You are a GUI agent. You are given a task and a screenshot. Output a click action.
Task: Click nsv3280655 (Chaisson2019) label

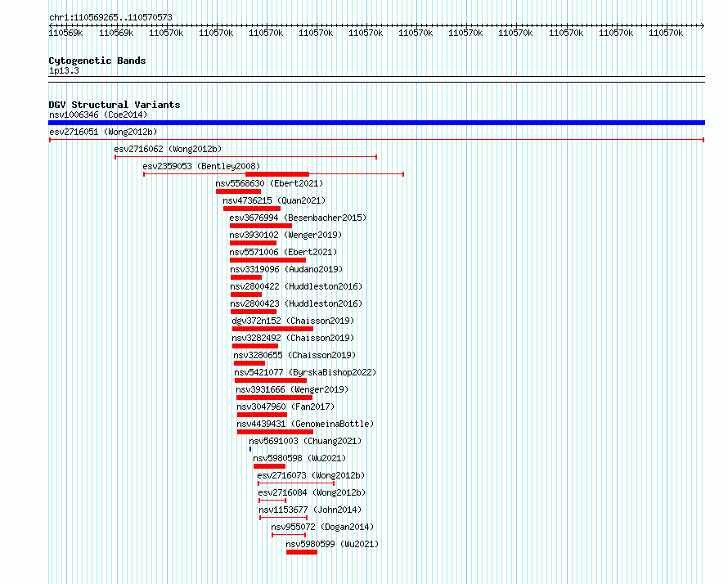click(x=294, y=355)
